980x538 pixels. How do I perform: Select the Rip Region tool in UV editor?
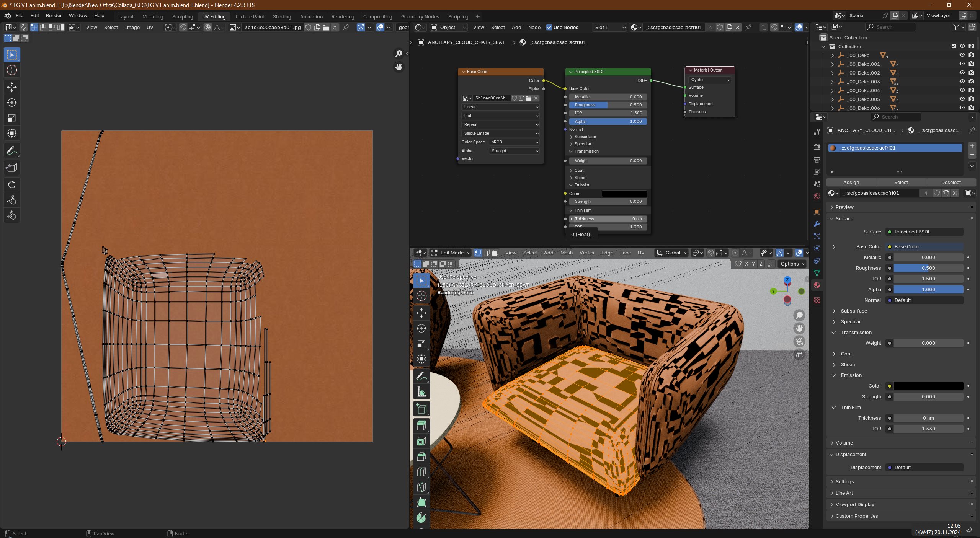11,168
